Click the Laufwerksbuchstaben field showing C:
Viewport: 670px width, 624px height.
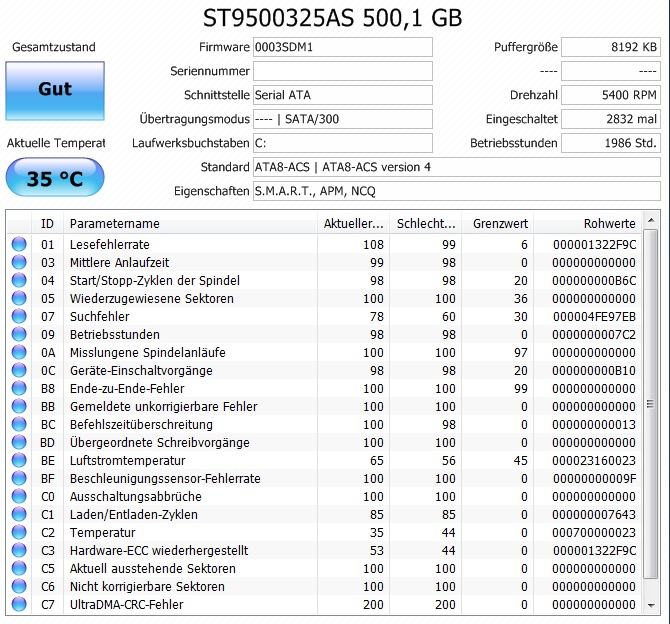[343, 143]
